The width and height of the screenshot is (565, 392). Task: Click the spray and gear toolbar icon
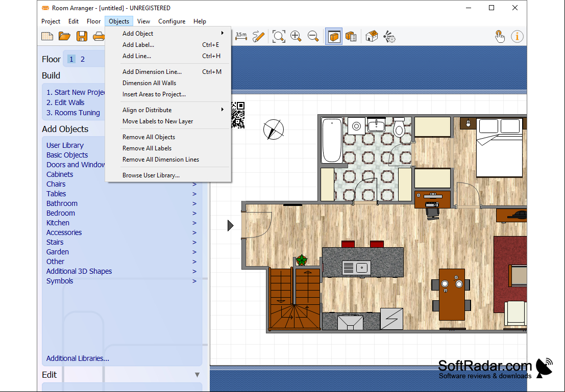pyautogui.click(x=389, y=36)
